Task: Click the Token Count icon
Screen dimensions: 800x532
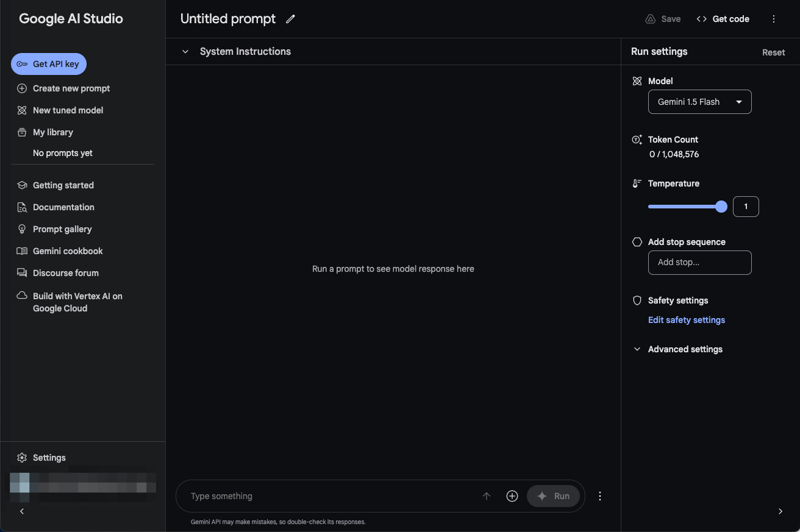Action: pyautogui.click(x=637, y=140)
